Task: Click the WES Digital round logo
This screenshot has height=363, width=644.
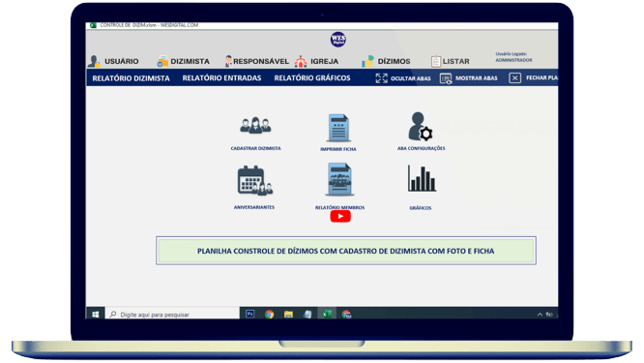Action: (x=338, y=40)
